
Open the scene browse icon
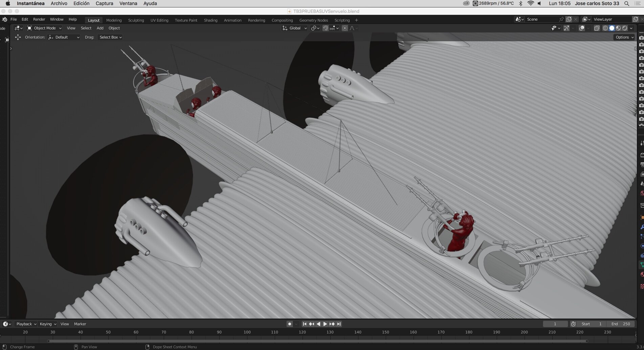pos(519,19)
